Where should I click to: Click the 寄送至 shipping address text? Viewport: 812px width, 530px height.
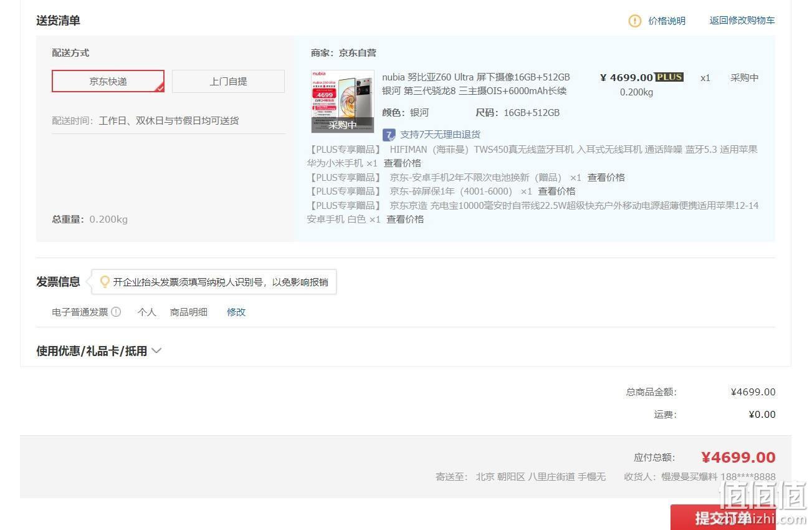point(520,477)
